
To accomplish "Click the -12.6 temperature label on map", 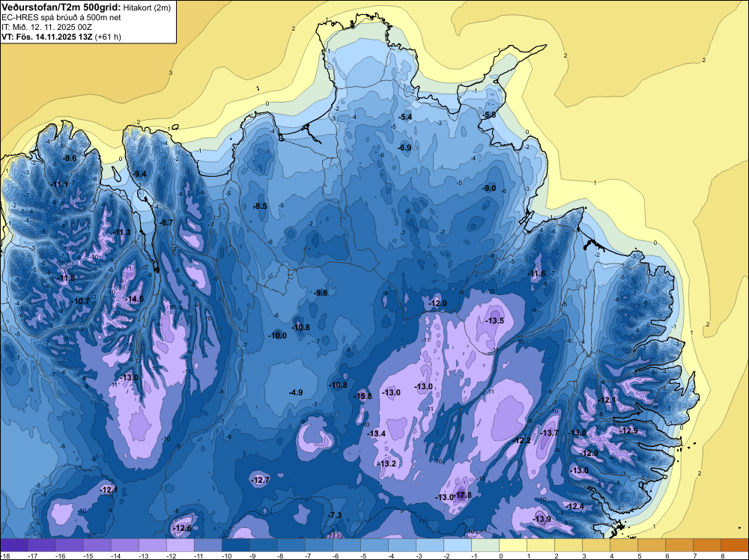I will tap(183, 528).
